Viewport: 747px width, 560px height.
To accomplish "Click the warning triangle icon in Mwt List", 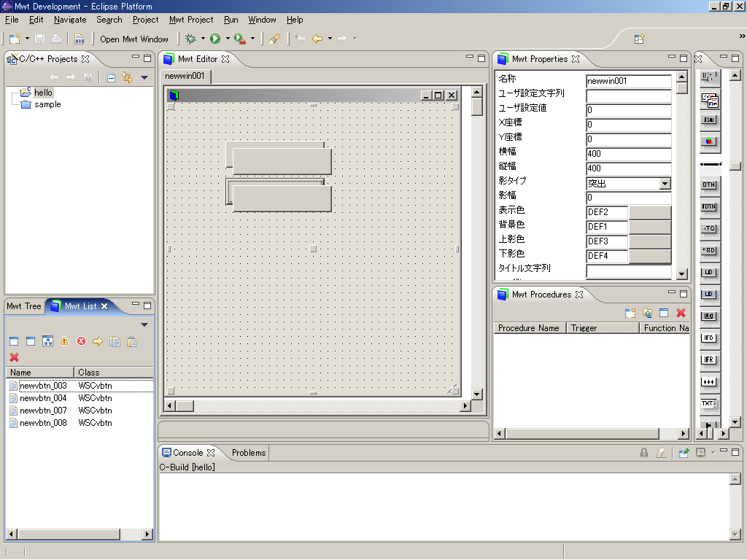I will point(64,341).
